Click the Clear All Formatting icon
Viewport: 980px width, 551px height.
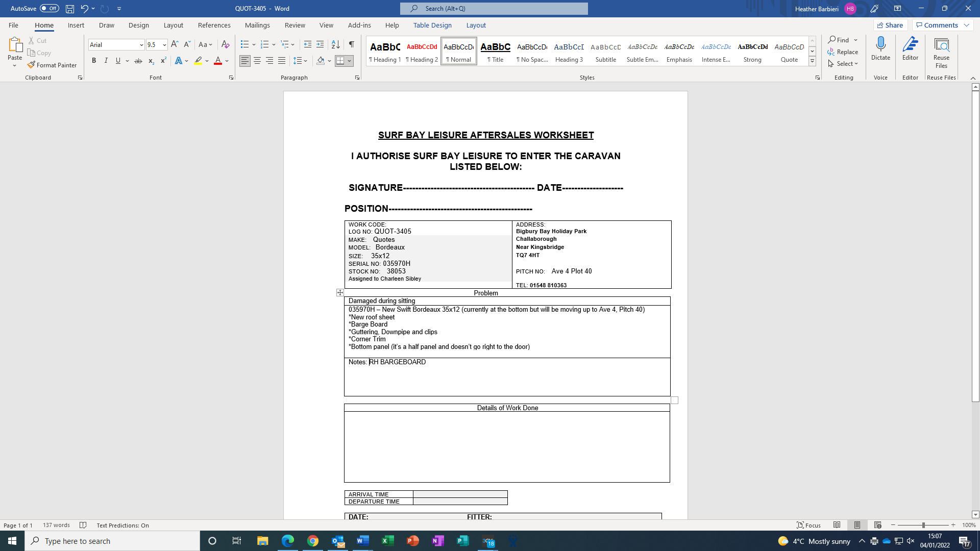(x=225, y=44)
